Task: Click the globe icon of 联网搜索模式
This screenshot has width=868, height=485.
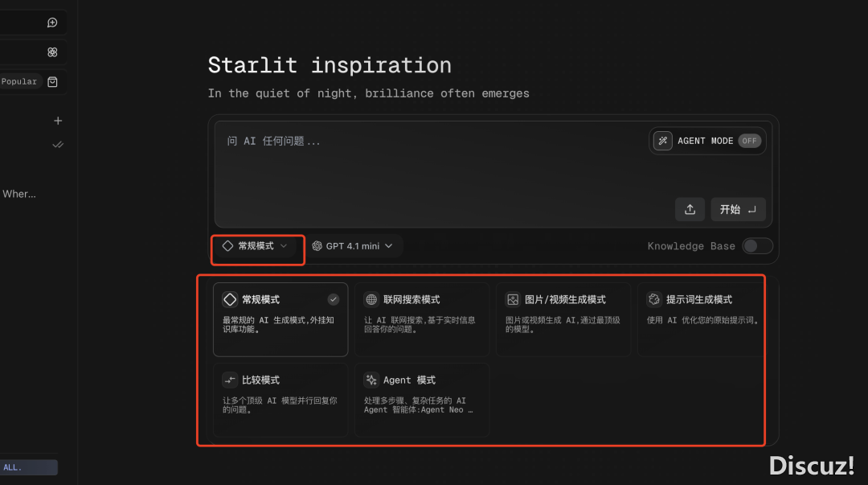Action: point(371,299)
